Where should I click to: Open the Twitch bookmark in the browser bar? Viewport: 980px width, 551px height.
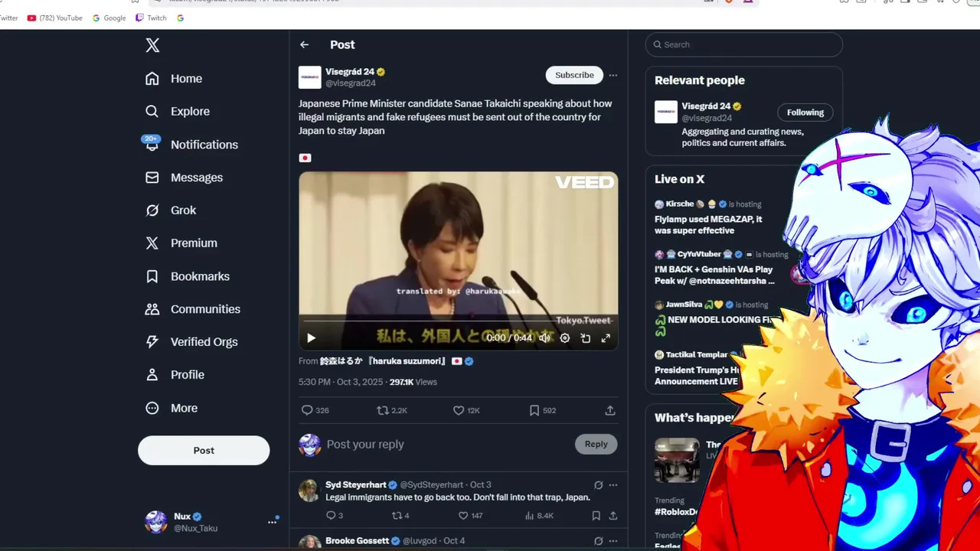(151, 18)
